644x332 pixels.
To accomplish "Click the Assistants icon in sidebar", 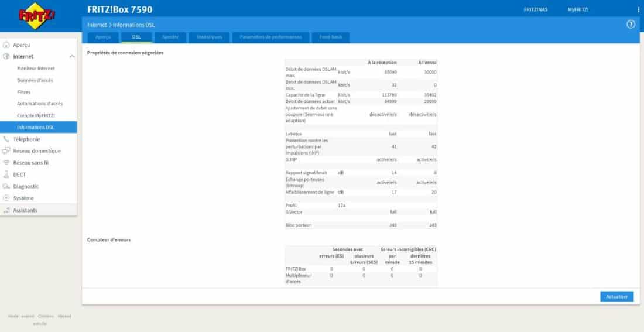I will (6, 210).
